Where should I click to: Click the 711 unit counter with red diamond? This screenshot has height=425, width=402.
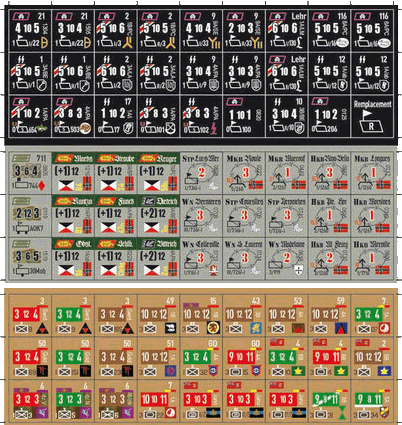29,173
